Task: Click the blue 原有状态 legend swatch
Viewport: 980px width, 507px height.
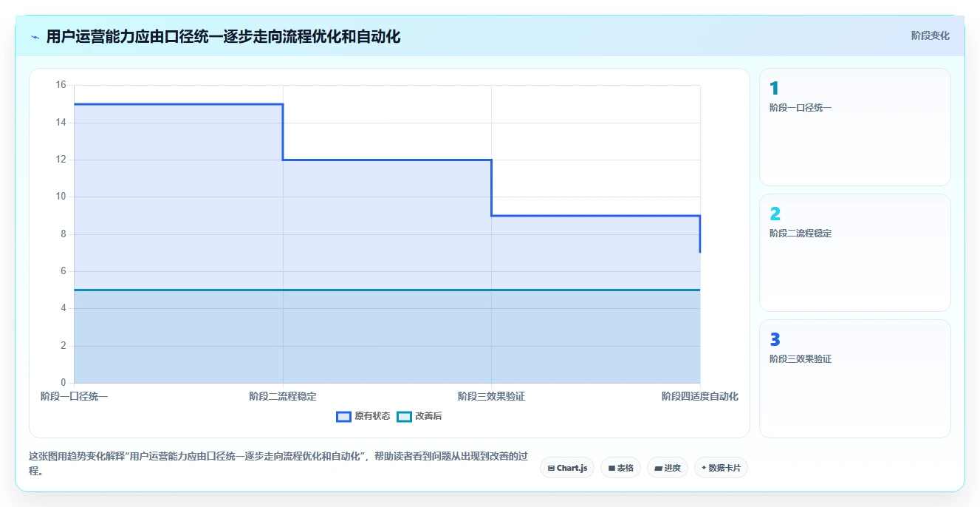Action: point(343,416)
